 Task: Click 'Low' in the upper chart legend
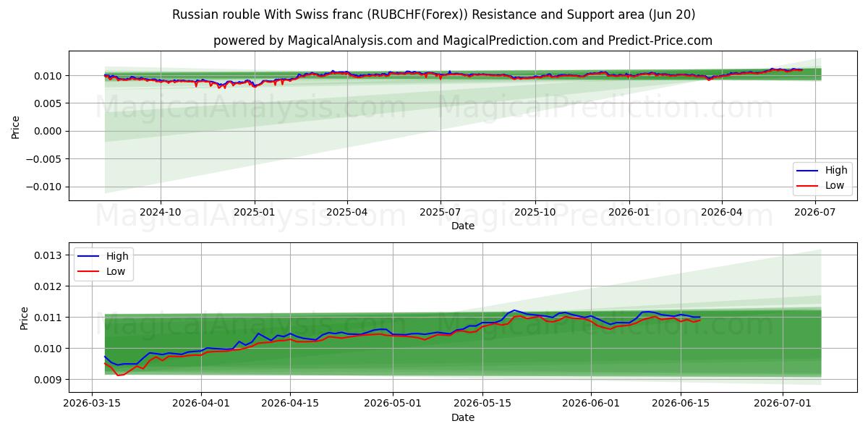click(x=834, y=185)
